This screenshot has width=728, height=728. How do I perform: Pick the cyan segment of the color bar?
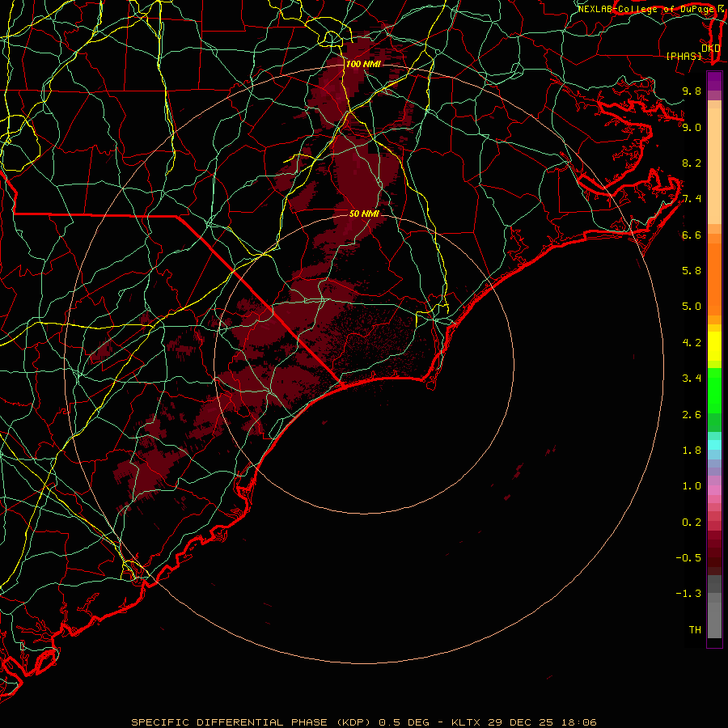click(x=714, y=444)
